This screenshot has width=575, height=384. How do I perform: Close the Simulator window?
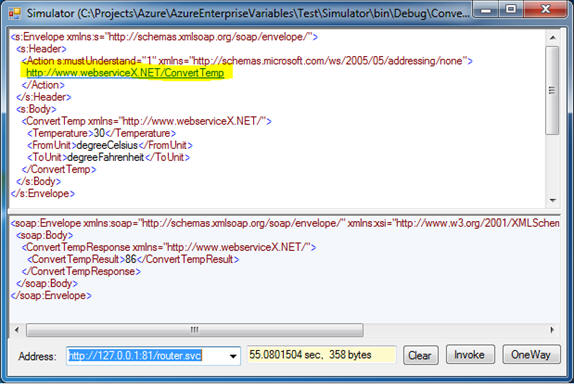(x=546, y=9)
